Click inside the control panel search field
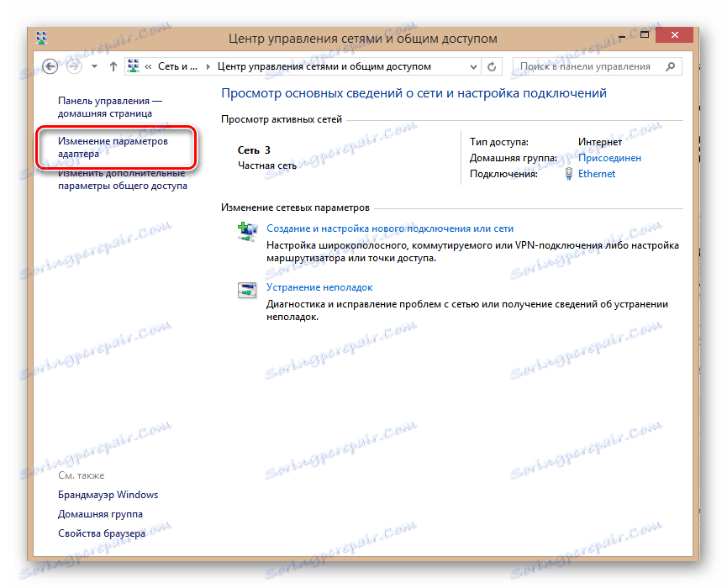Screen dimensions: 727x588 click(588, 66)
